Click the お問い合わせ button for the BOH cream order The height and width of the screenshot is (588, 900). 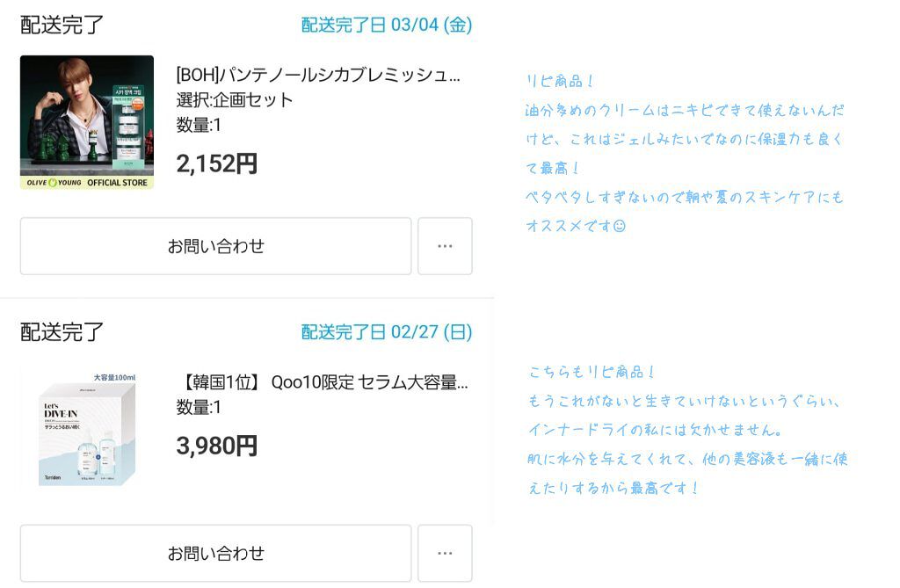click(x=215, y=246)
